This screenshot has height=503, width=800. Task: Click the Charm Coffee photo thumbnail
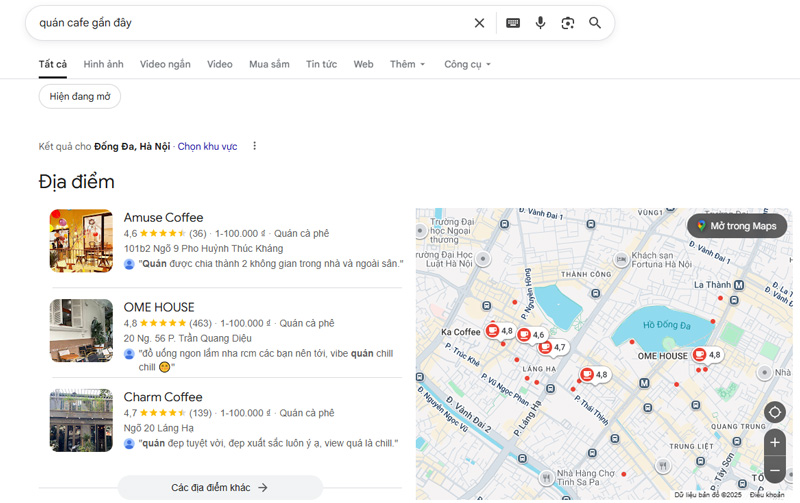(x=81, y=420)
